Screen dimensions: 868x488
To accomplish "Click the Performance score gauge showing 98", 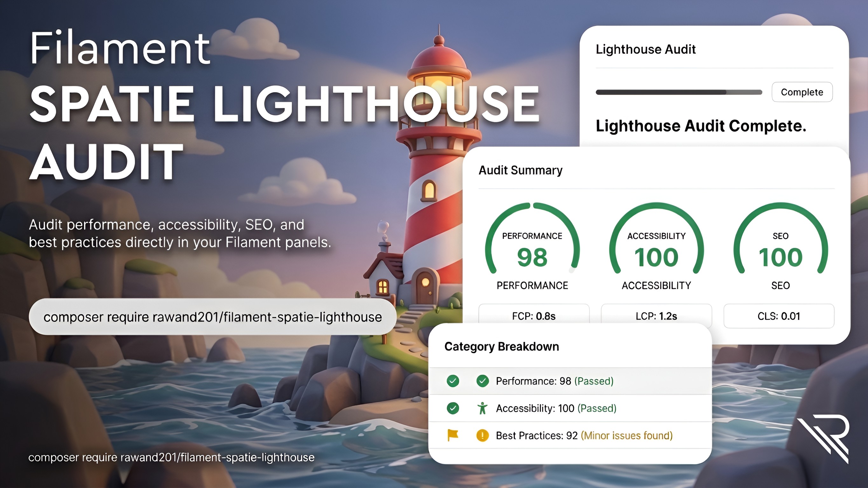I will [532, 239].
